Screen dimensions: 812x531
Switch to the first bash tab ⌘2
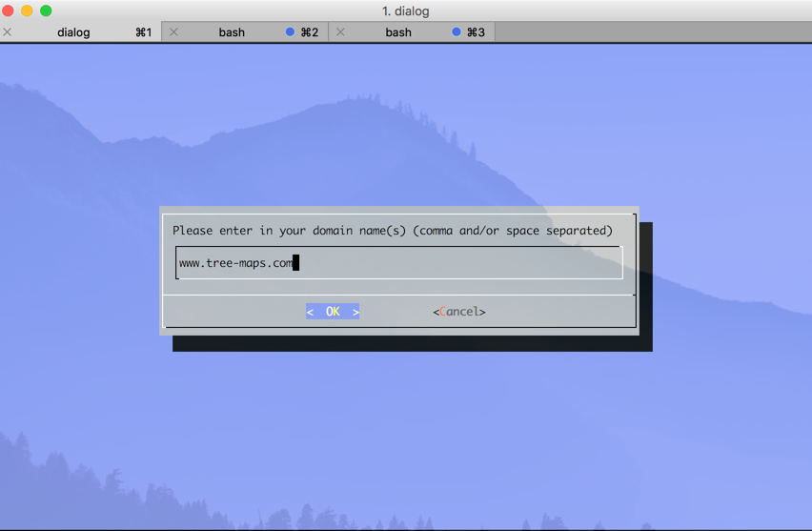point(244,32)
